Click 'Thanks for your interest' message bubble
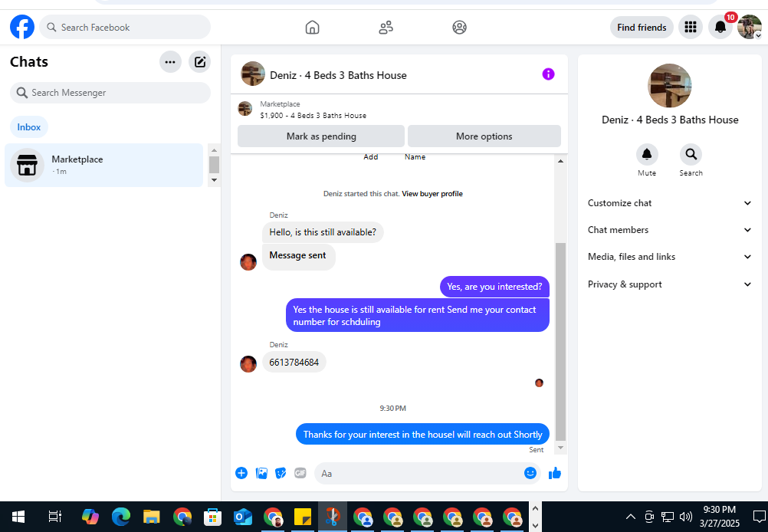This screenshot has height=532, width=768. 422,434
